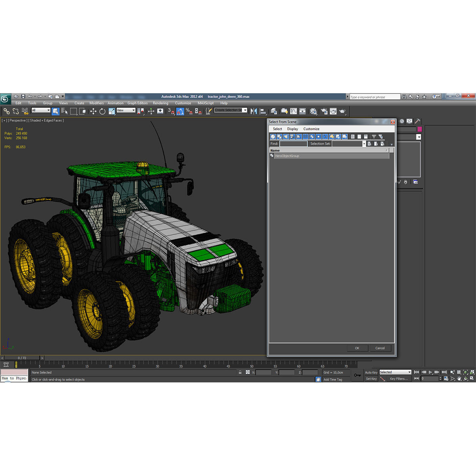Select the Select and Link tool
The height and width of the screenshot is (476, 476).
coord(7,111)
